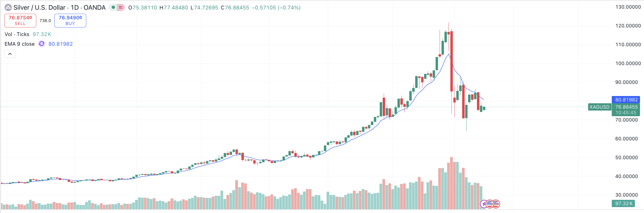644x213 pixels.
Task: Click the silver symbol logo icon
Action: click(x=8, y=8)
